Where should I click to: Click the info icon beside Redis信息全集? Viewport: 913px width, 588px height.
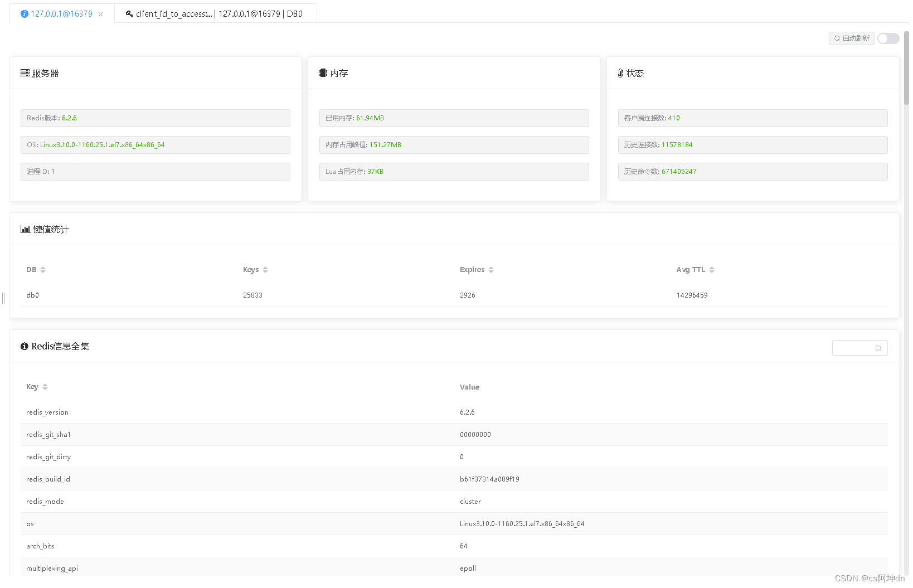pos(25,346)
